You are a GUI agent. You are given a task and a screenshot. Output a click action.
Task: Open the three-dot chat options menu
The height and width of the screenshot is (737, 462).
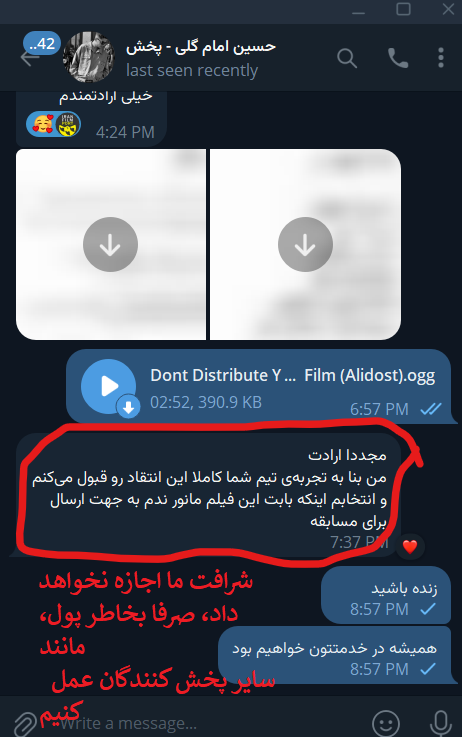[440, 58]
